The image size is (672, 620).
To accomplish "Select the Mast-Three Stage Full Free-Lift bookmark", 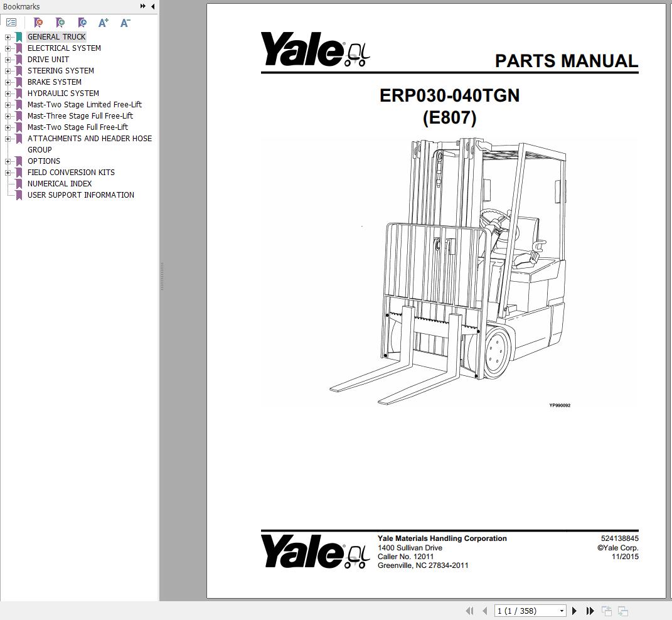I will click(x=80, y=115).
